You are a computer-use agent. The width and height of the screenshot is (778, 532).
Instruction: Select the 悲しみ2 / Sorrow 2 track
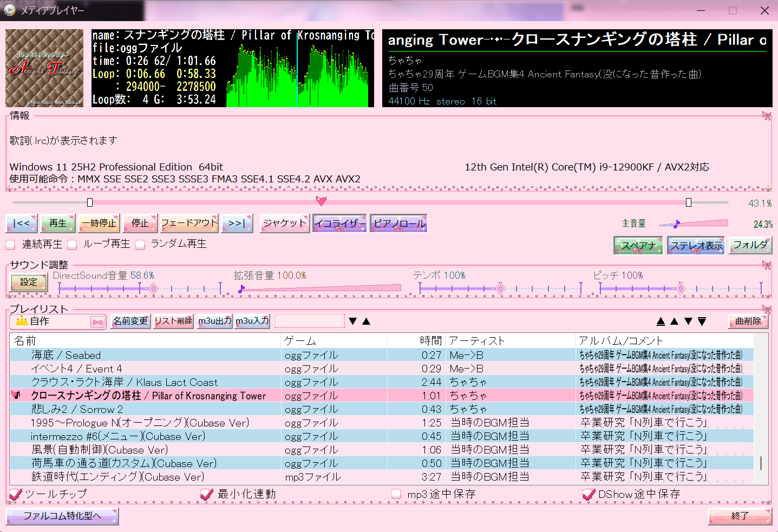pyautogui.click(x=382, y=409)
